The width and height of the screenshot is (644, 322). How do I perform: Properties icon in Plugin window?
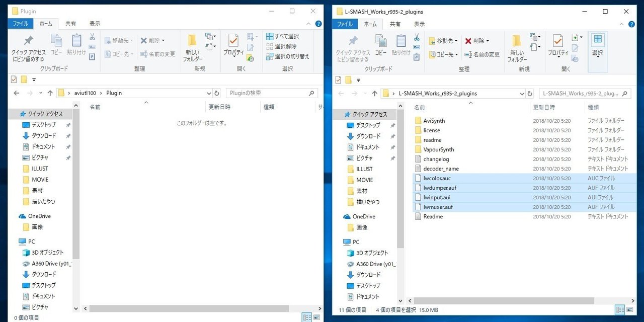pyautogui.click(x=233, y=40)
